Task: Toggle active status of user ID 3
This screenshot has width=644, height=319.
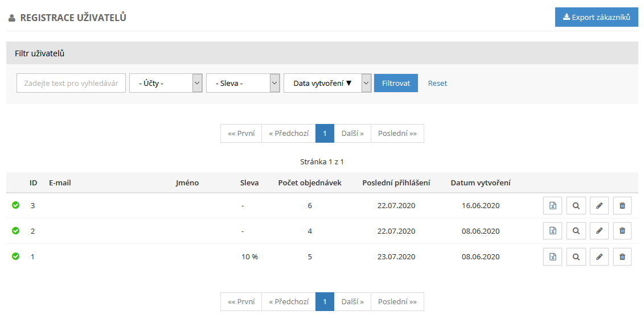Action: point(16,205)
